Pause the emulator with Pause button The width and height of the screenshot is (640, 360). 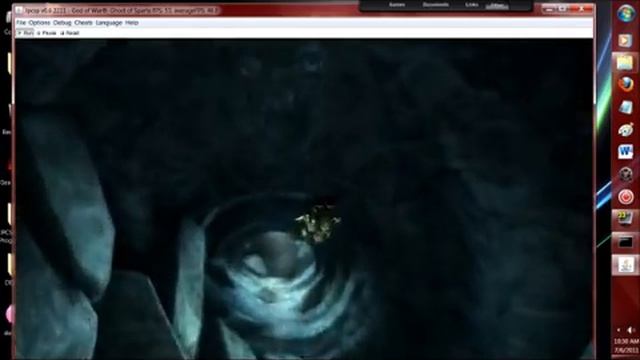pos(47,33)
